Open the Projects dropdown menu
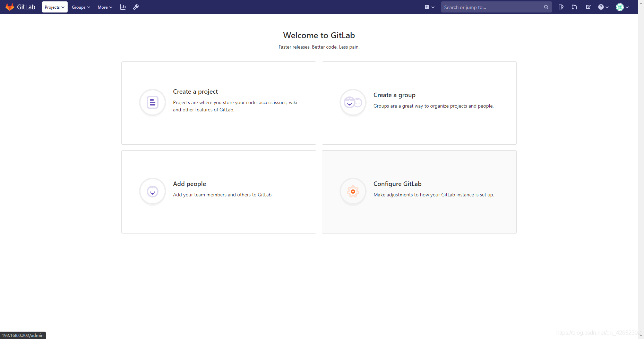644x339 pixels. 55,7
